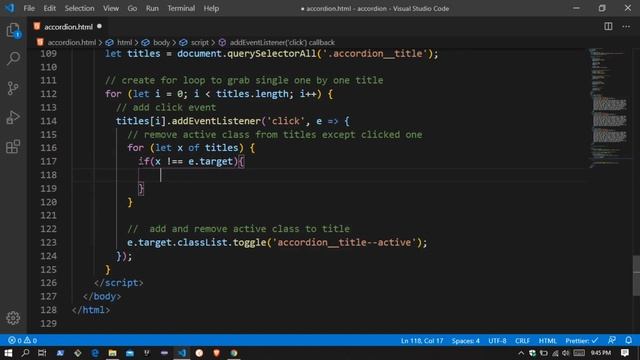This screenshot has height=360, width=640.
Task: Open the Windows Start menu
Action: 8,353
